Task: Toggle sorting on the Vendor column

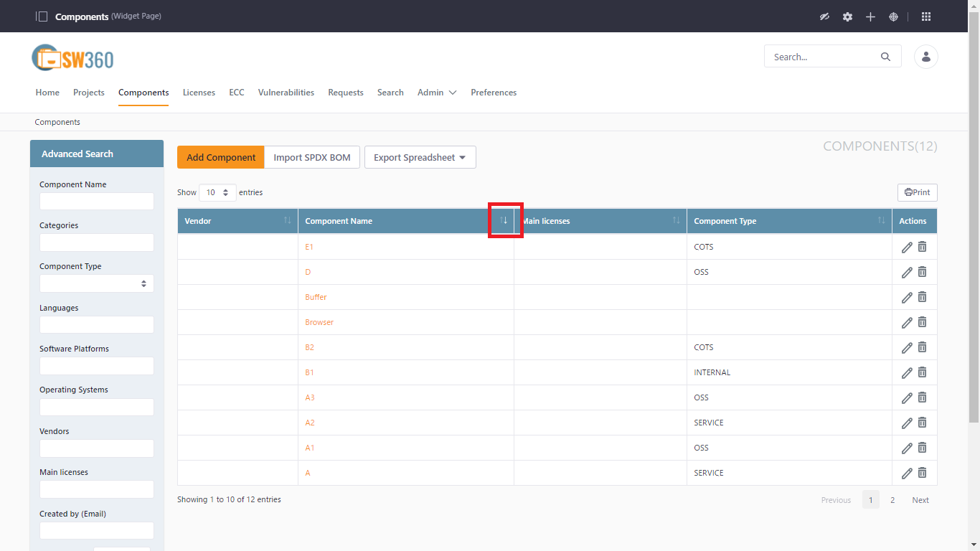Action: (x=288, y=221)
